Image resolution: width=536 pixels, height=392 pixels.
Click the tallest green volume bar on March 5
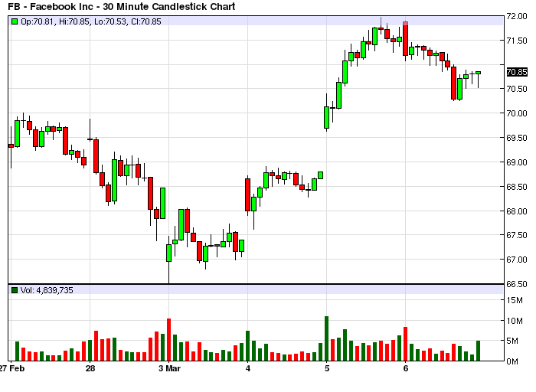[326, 338]
